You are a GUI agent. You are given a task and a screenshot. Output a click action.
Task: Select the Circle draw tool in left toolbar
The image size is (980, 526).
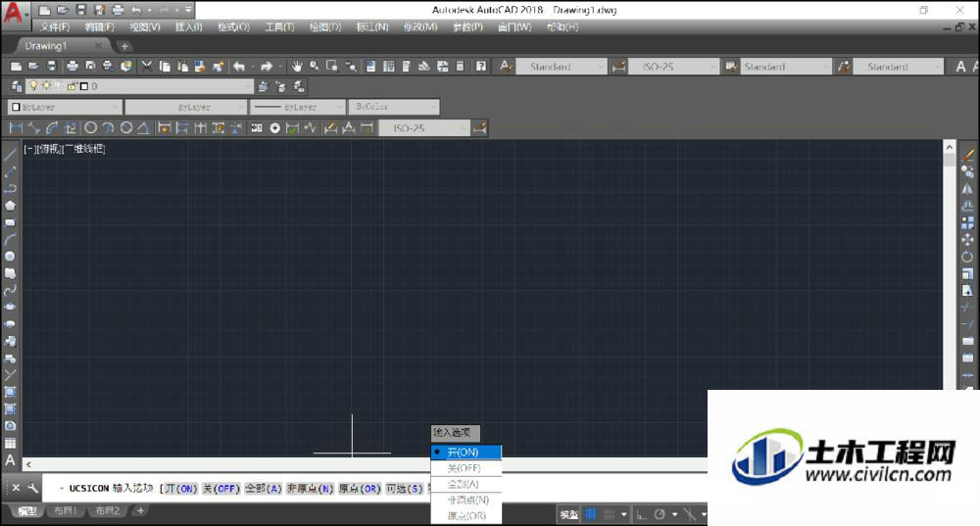pos(10,256)
